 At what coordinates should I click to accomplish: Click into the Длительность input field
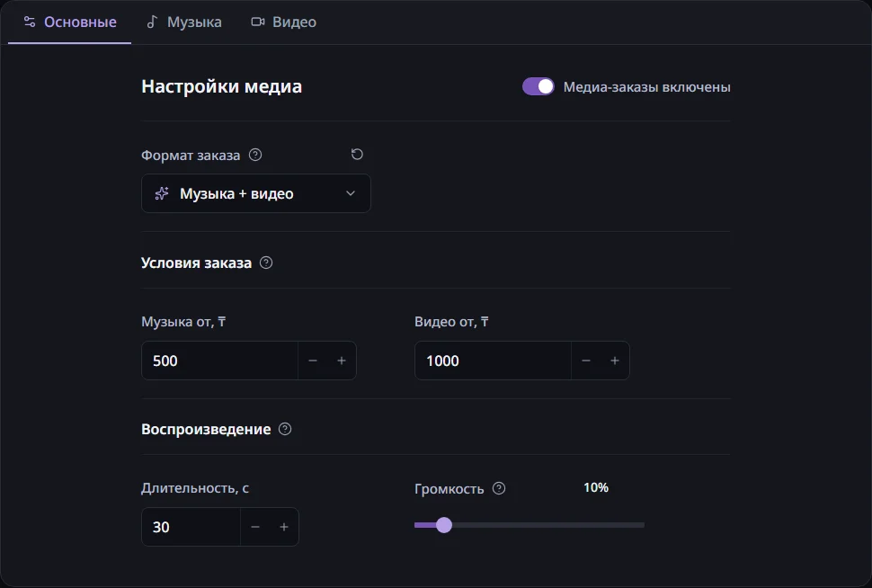pyautogui.click(x=191, y=527)
